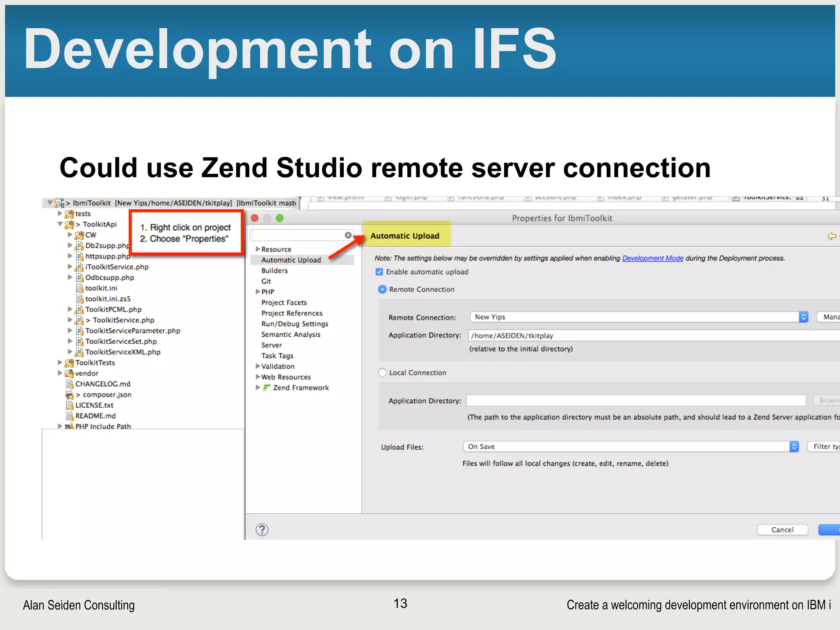Screen dimensions: 840x630
Task: Expand the Resource properties category
Action: tap(258, 249)
